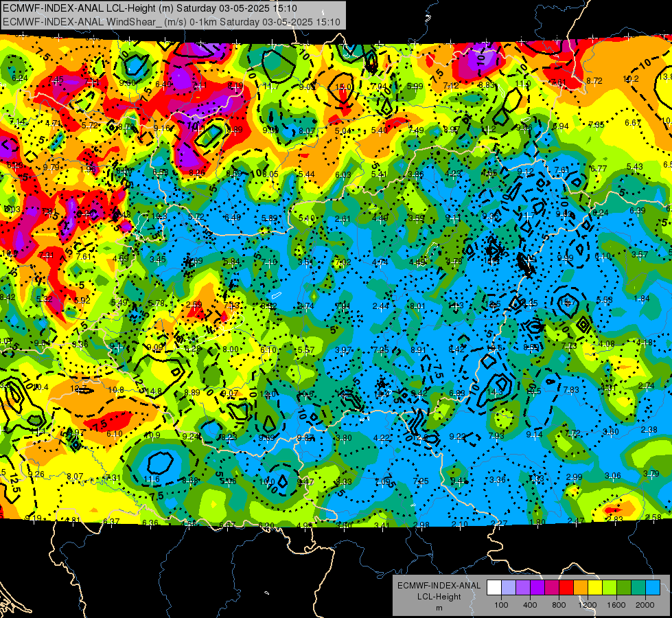672x618 pixels.
Task: Click the grid value '2.59'
Action: pyautogui.click(x=194, y=304)
